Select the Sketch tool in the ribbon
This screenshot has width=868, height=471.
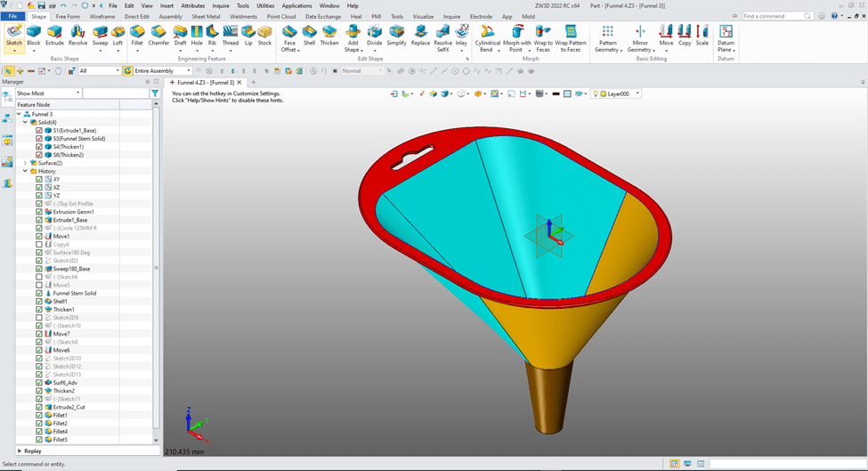tap(14, 35)
